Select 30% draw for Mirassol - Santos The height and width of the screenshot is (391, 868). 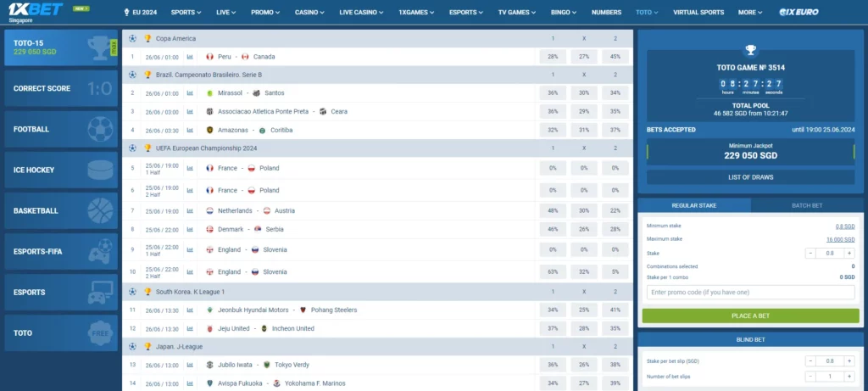[584, 93]
